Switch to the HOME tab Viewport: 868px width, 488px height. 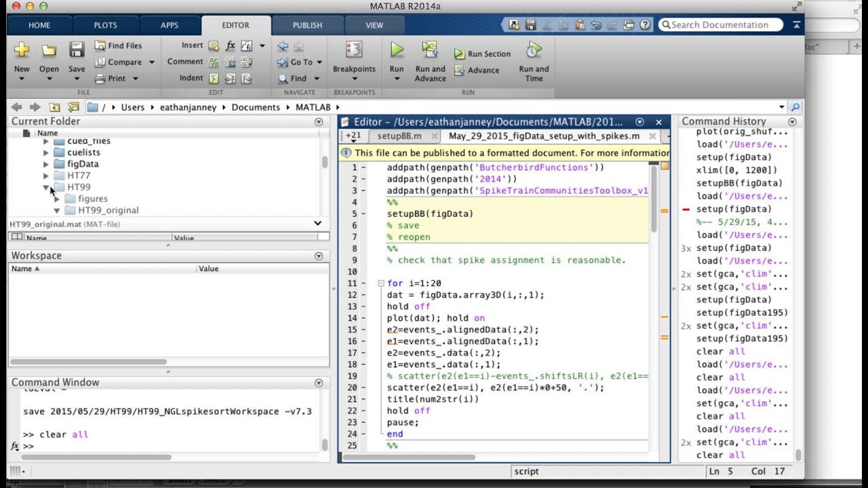pos(39,25)
